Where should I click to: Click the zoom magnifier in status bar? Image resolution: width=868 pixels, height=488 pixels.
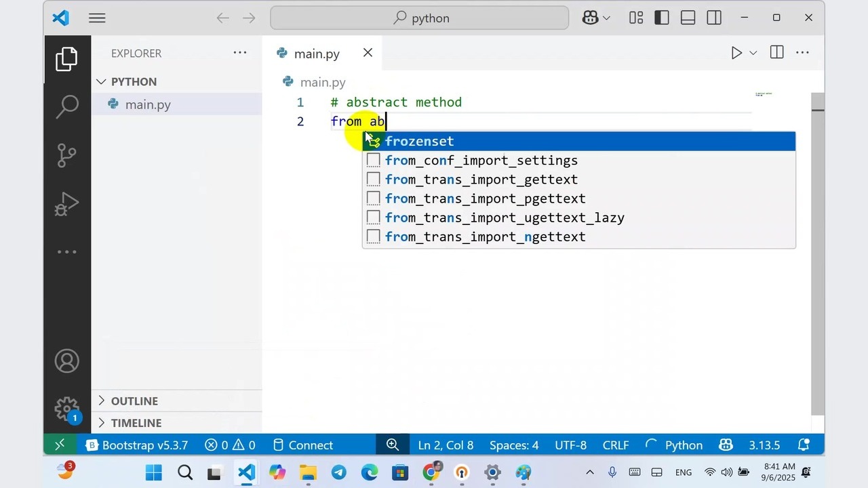(x=393, y=445)
